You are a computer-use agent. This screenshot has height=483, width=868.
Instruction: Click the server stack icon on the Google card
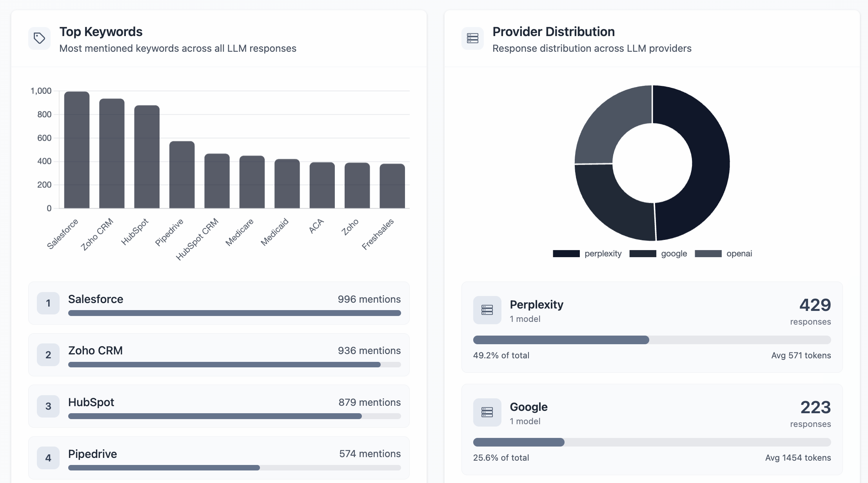pyautogui.click(x=487, y=412)
